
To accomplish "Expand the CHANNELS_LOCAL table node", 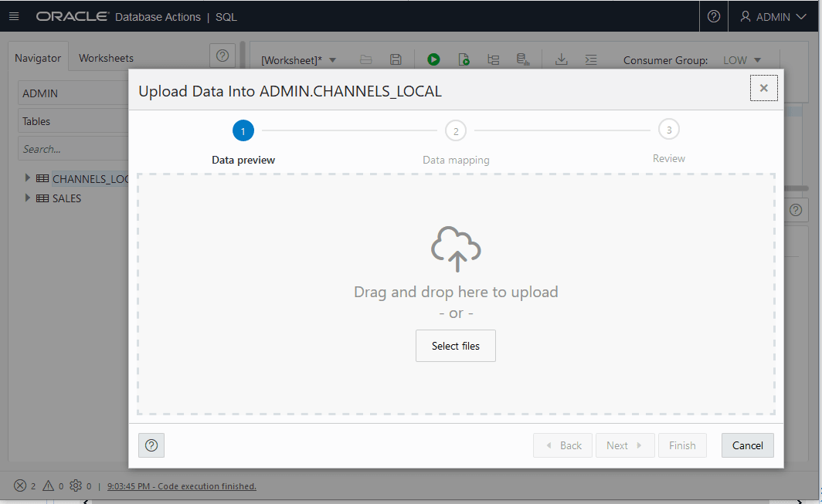I will [x=28, y=178].
